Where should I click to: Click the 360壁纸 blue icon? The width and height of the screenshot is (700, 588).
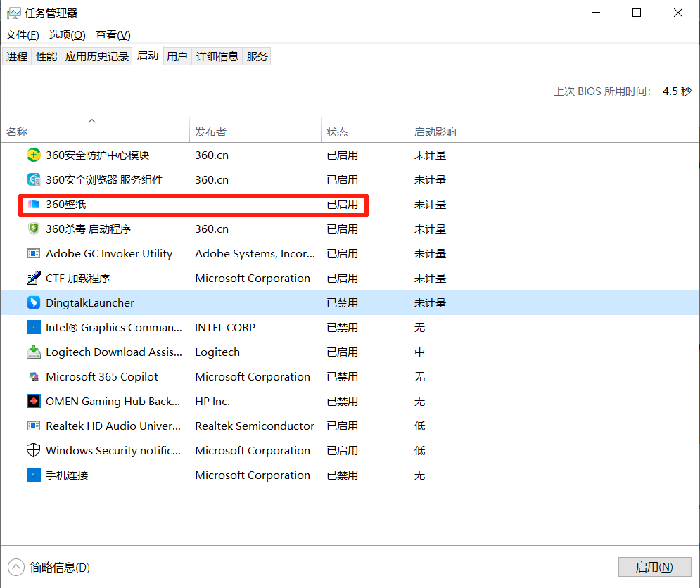tap(34, 205)
